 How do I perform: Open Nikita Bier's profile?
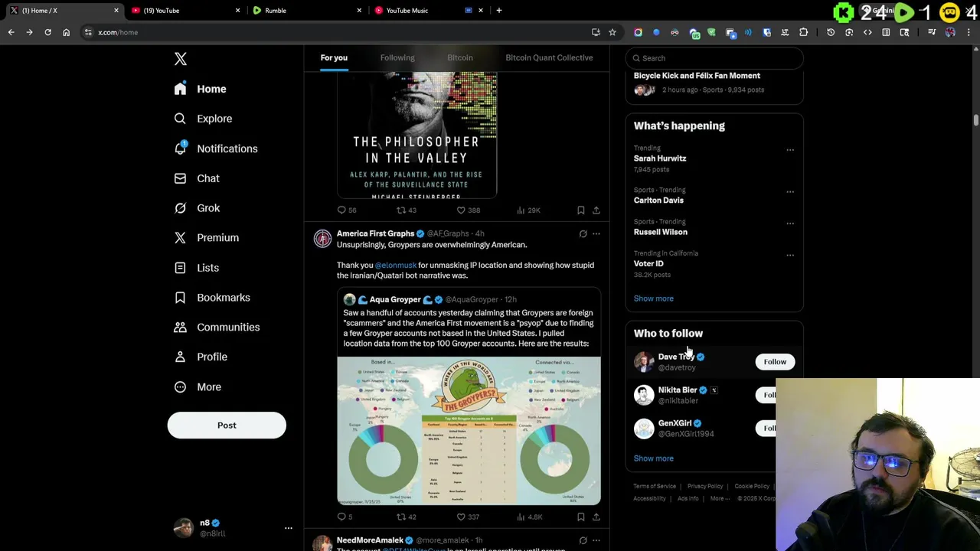[678, 390]
